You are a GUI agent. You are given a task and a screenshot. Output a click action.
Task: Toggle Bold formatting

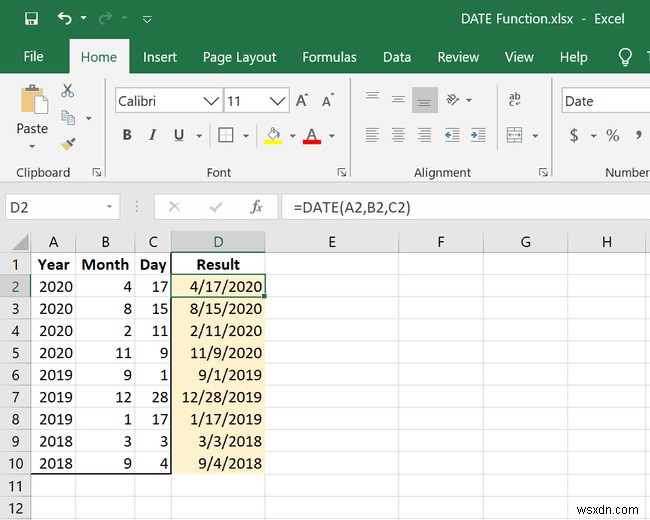pyautogui.click(x=127, y=135)
